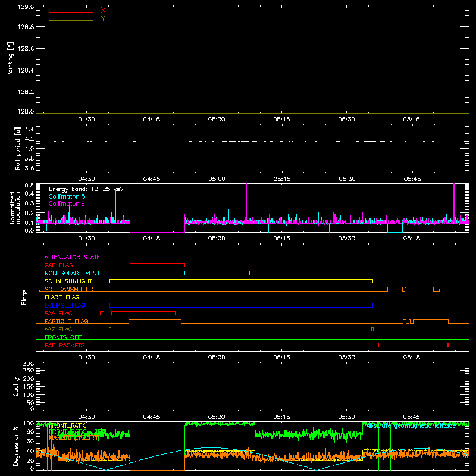The image size is (476, 476).
Task: Click the Pointing axis title
Action: click(x=10, y=59)
